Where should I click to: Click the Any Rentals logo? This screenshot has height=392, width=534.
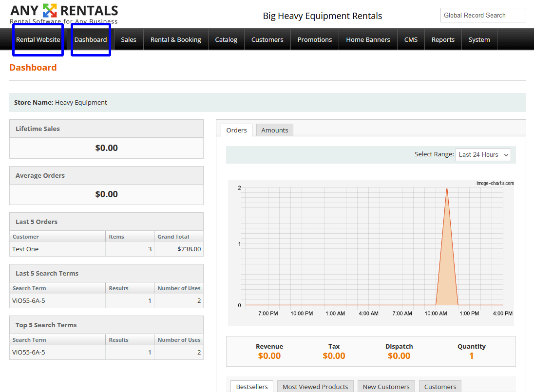[64, 14]
